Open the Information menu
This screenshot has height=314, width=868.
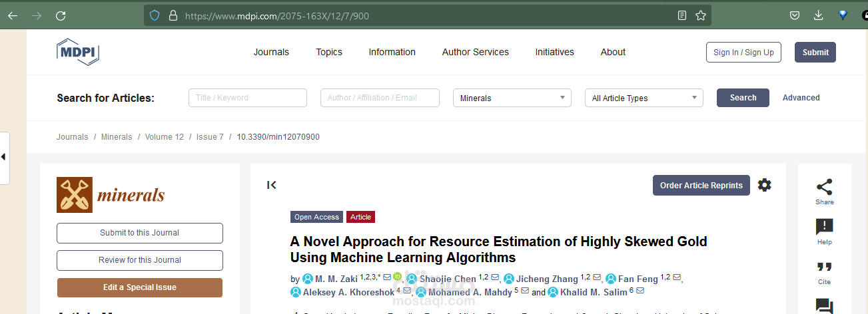[x=392, y=52]
